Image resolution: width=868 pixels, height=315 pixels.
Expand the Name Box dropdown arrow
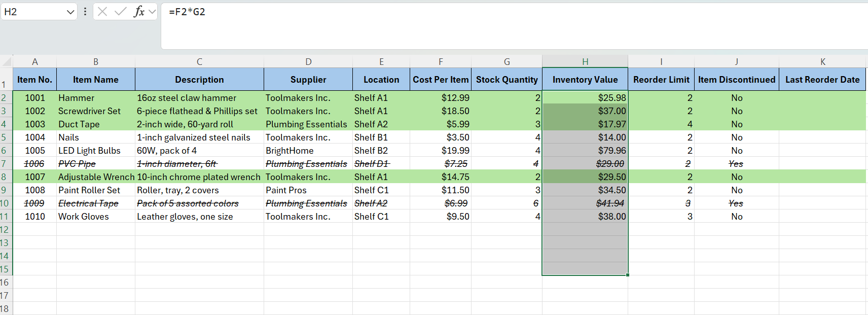point(70,12)
